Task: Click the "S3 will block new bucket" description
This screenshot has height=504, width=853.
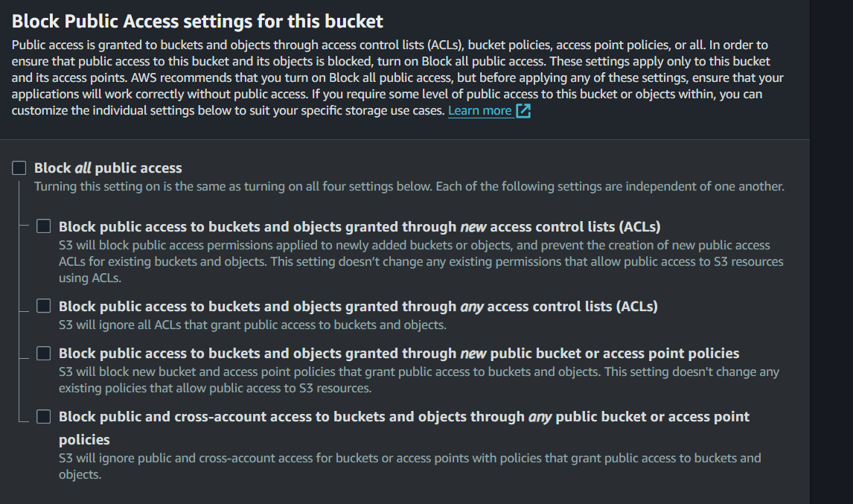Action: click(x=418, y=371)
